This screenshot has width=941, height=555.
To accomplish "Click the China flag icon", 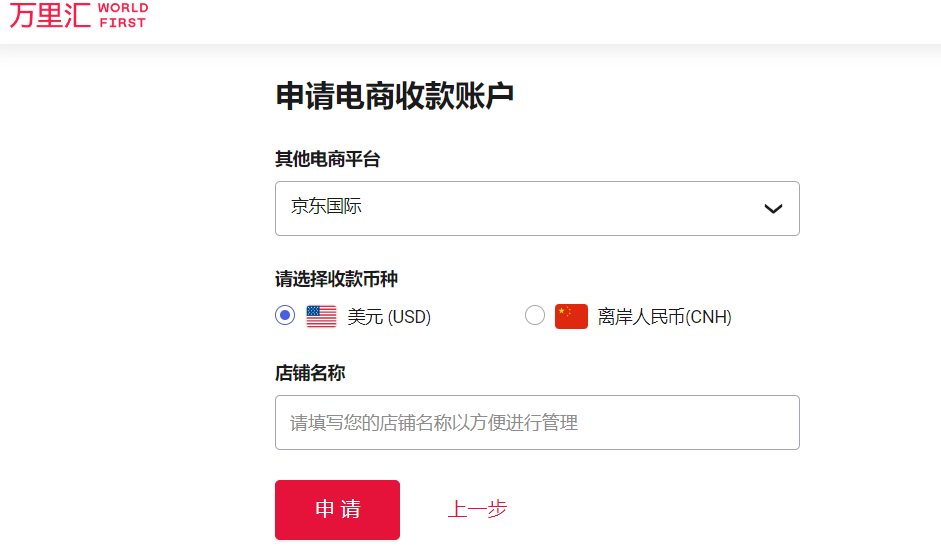I will pos(571,317).
